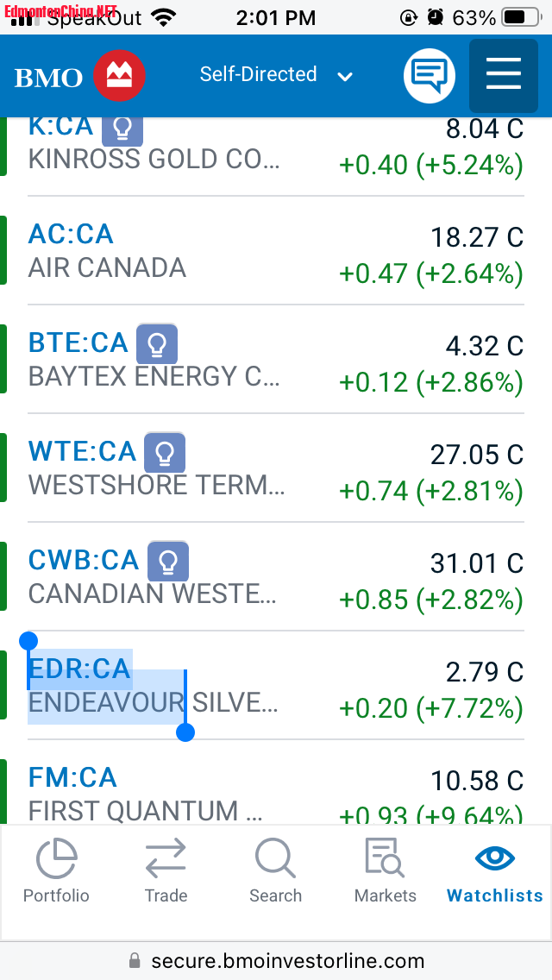The width and height of the screenshot is (552, 980).
Task: Open the EDR:CA ticker link
Action: click(x=79, y=669)
